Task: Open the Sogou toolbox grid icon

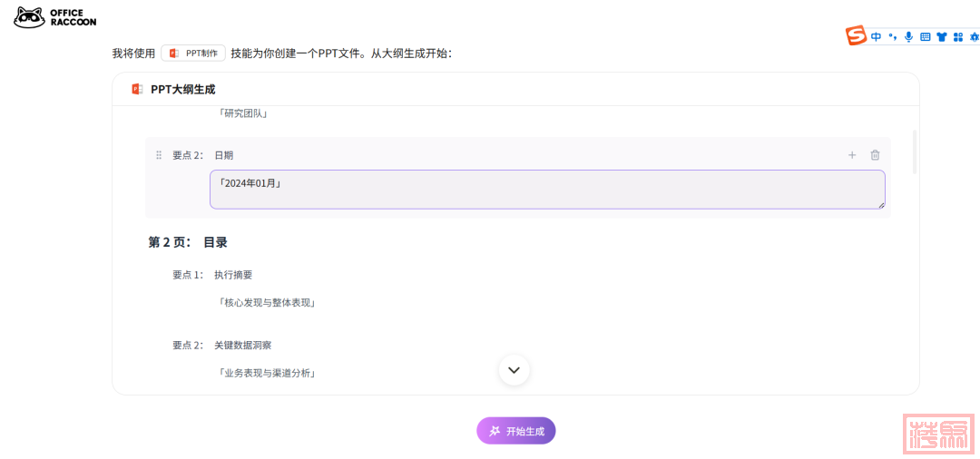Action: (x=957, y=37)
